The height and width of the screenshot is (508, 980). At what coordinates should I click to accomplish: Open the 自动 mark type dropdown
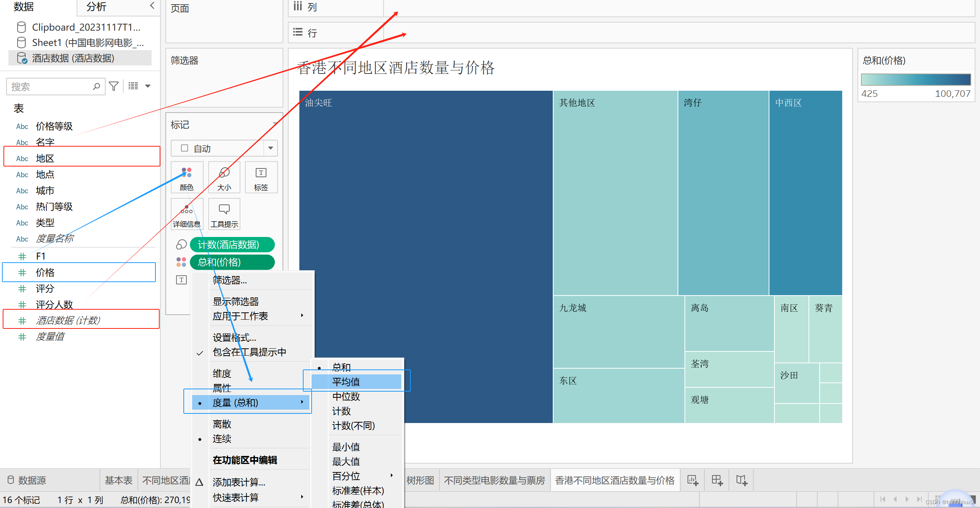tap(270, 148)
